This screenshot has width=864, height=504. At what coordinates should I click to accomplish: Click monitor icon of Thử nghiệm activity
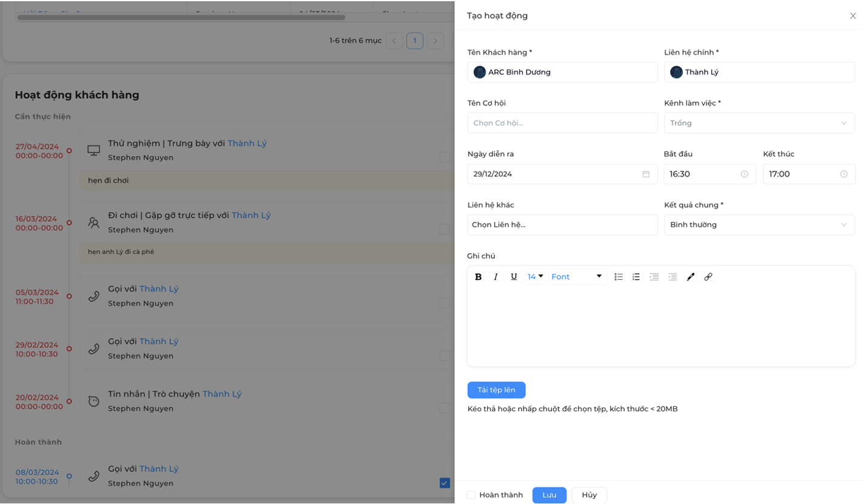click(x=93, y=150)
